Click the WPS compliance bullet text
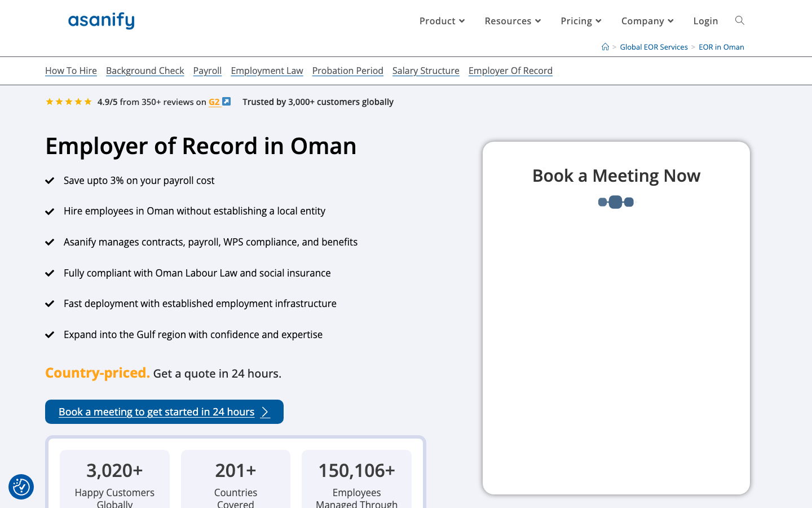 (210, 242)
